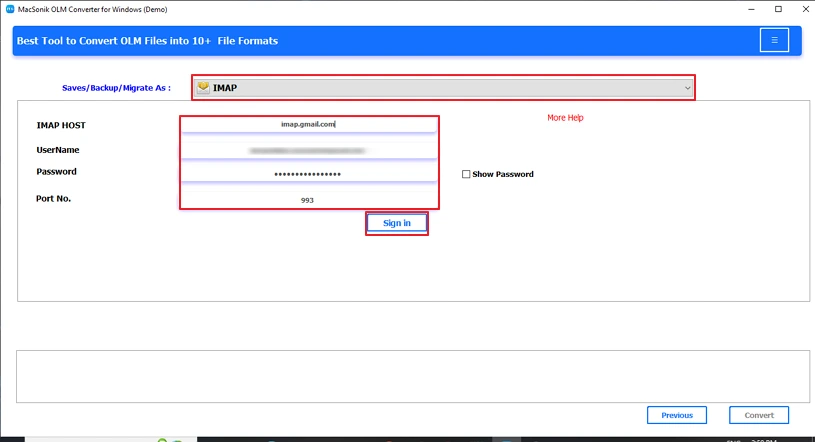The image size is (815, 442).
Task: Click the MacSonik app icon in title bar
Action: point(8,9)
